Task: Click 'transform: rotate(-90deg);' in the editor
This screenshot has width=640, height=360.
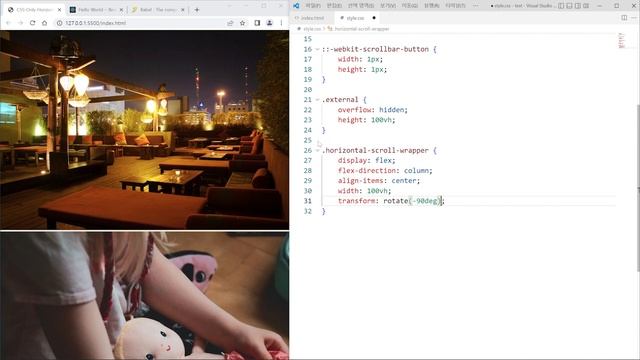Action: (391, 201)
